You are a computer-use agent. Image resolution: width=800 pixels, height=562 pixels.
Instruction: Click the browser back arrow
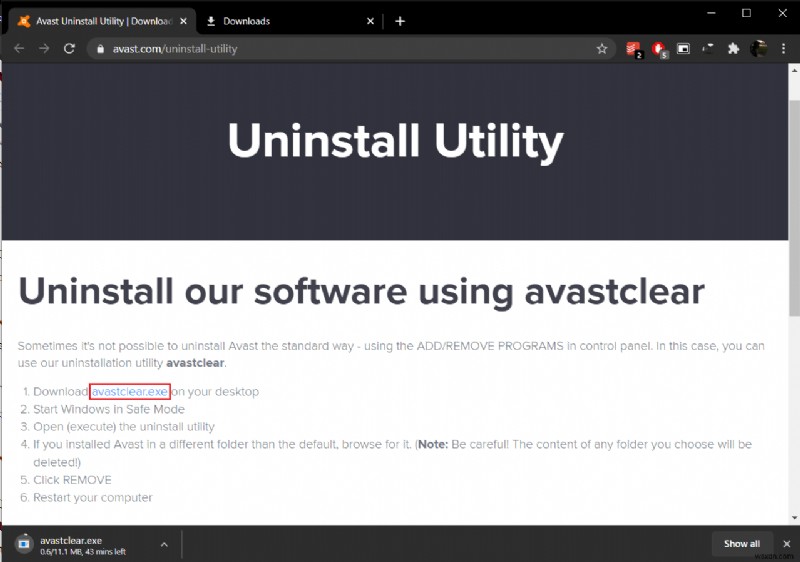[x=19, y=48]
